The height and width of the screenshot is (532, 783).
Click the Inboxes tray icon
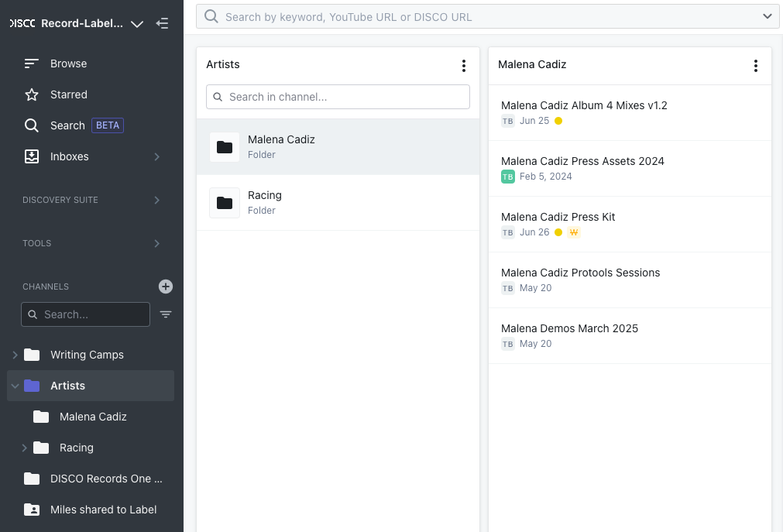[32, 156]
